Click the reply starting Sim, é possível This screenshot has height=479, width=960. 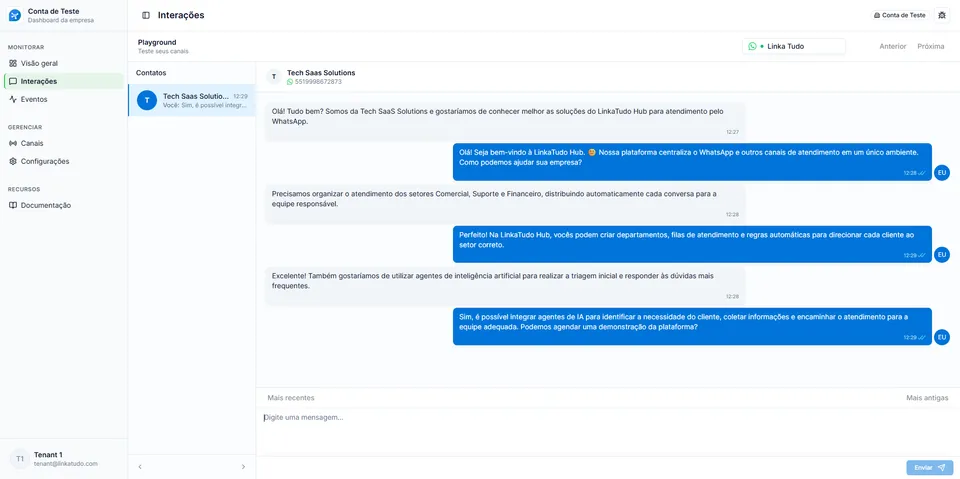coord(692,326)
